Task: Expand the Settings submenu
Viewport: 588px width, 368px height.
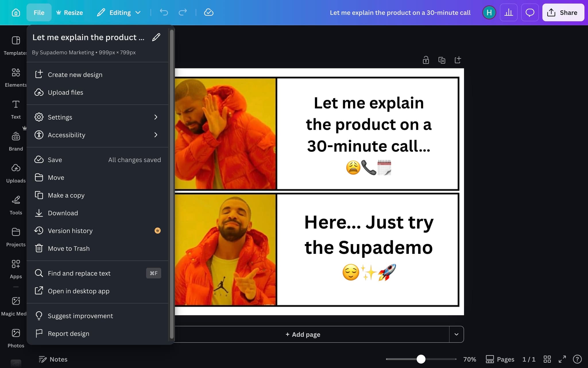Action: tap(98, 117)
